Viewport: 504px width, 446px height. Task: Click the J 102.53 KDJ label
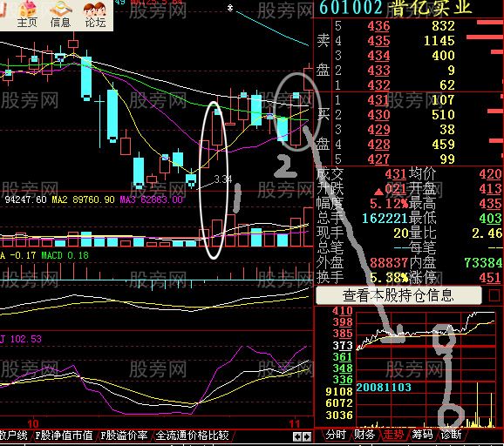[21, 339]
